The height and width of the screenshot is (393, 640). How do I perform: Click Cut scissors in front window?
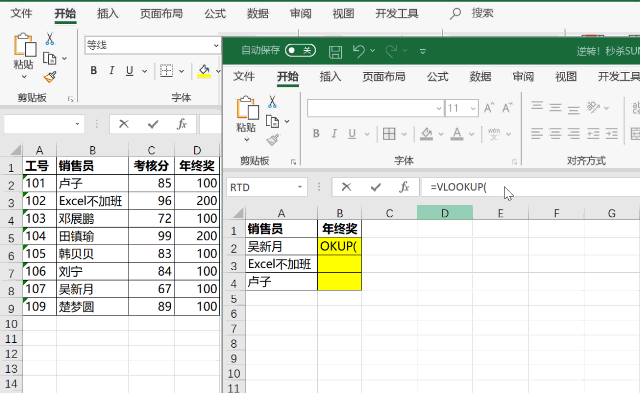[272, 102]
